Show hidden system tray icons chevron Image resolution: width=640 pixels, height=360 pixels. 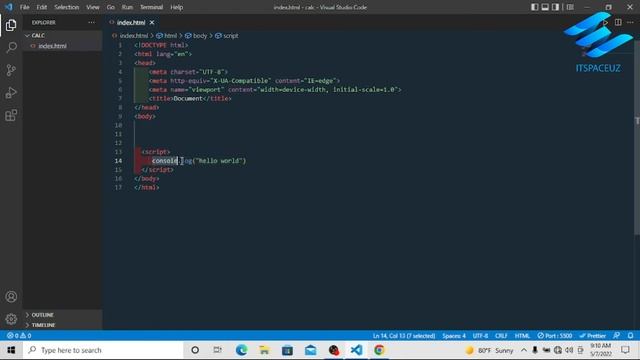524,350
